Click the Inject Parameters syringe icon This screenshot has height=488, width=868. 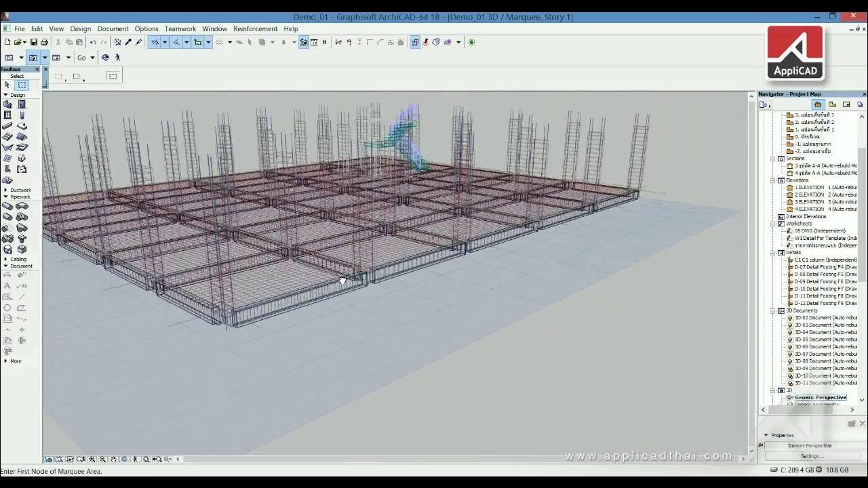click(138, 42)
